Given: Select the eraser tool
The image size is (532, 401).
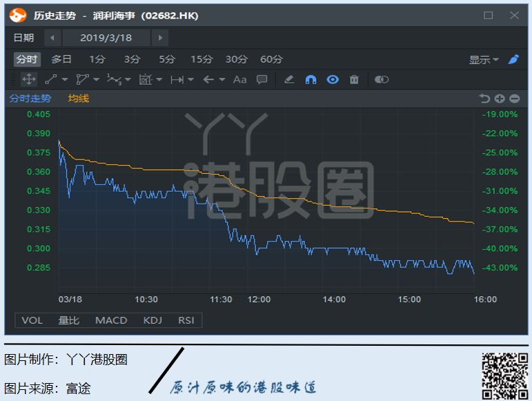Looking at the screenshot, I should coord(289,80).
